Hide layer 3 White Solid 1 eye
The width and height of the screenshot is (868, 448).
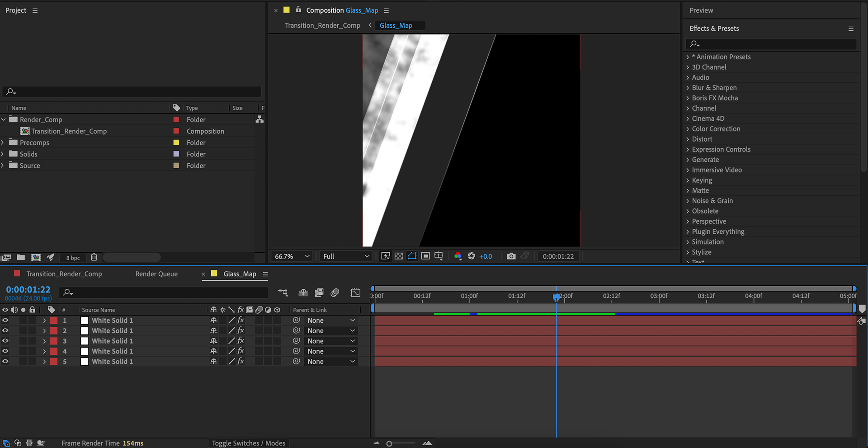click(5, 341)
